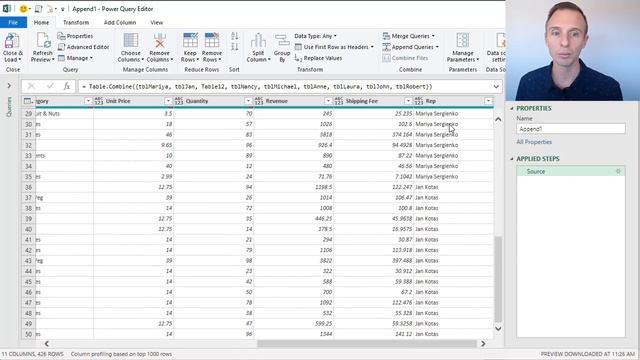The height and width of the screenshot is (360, 640).
Task: Click Unit Price data type icon
Action: click(99, 101)
